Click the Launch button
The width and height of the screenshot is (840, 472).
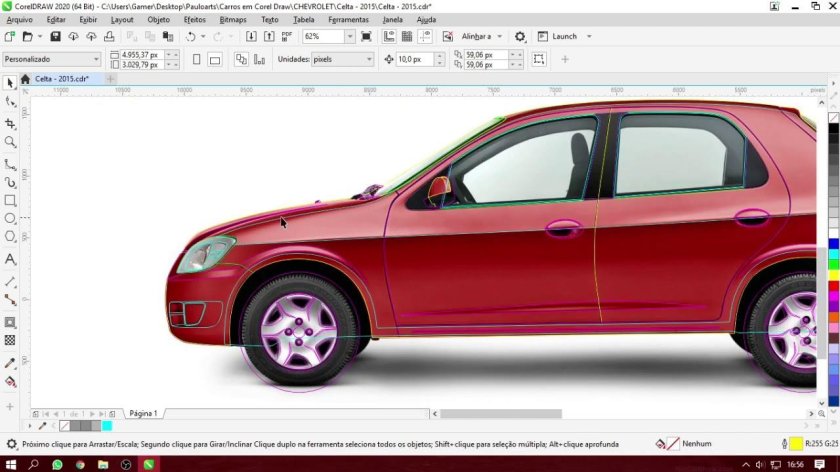564,36
